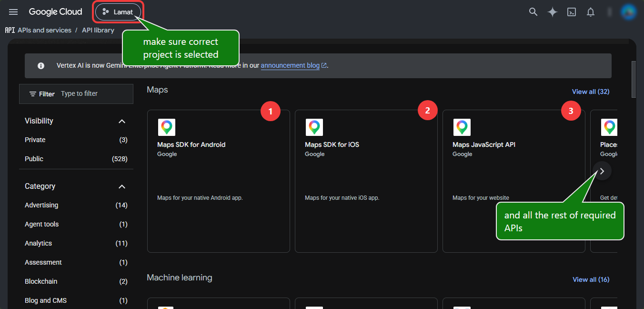
Task: Advance the Maps carousel with next arrow
Action: tap(602, 171)
